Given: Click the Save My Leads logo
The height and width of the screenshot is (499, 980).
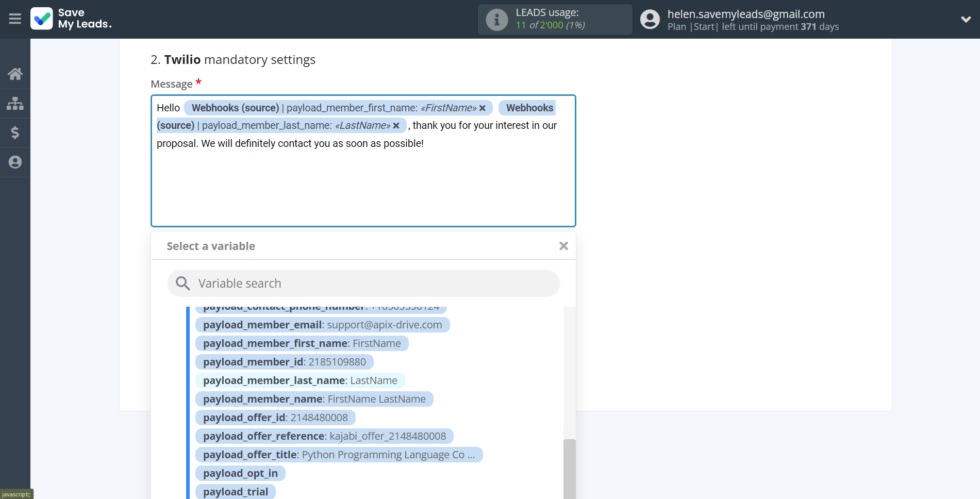Looking at the screenshot, I should [x=71, y=19].
